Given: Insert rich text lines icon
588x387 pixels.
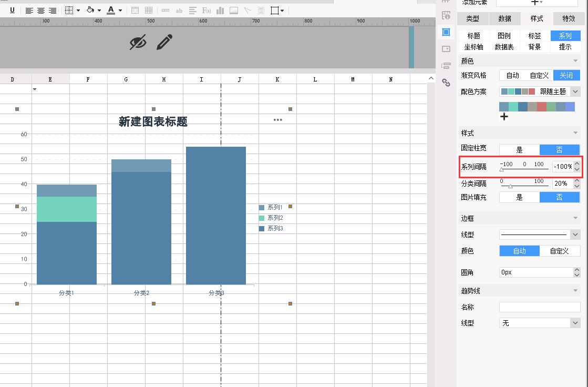Looking at the screenshot, I should coord(193,11).
